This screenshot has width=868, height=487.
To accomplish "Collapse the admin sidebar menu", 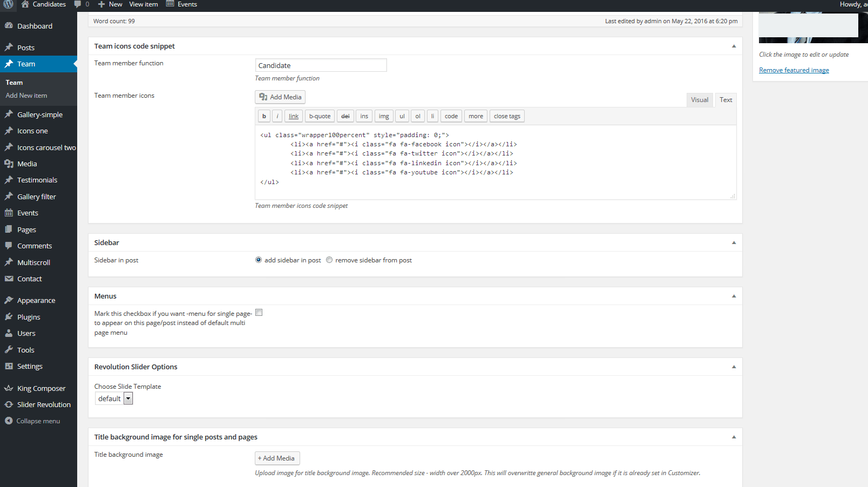I will 38,421.
